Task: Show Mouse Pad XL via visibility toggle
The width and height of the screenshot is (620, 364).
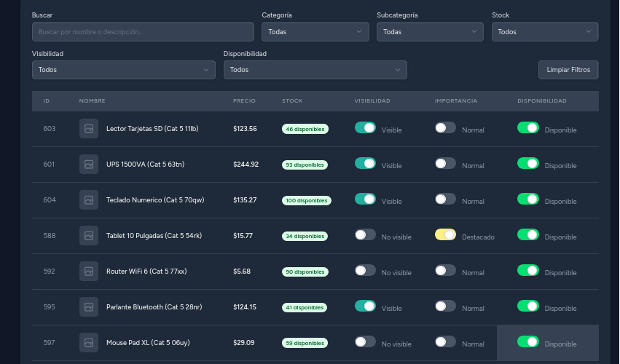Action: point(365,341)
